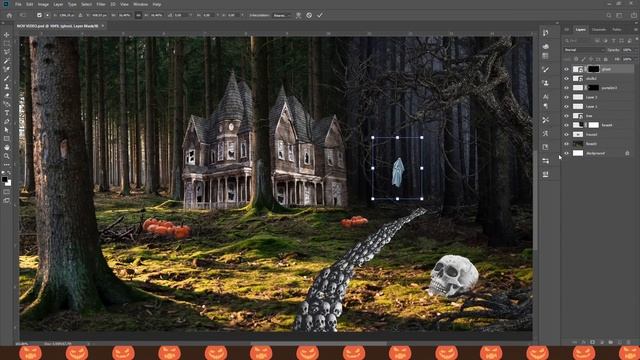Switch to the Paths tab
Viewport: 640px width, 360px height.
(617, 29)
